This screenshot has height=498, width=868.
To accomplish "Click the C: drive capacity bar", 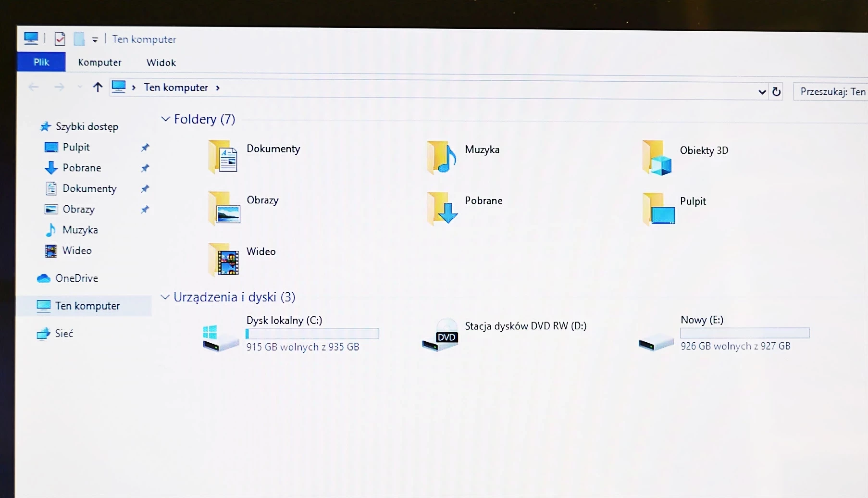I will point(312,333).
